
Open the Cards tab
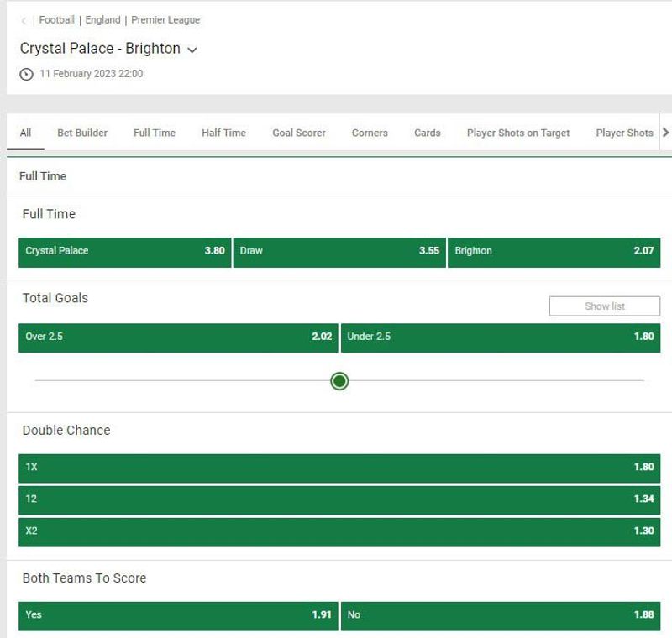coord(428,133)
